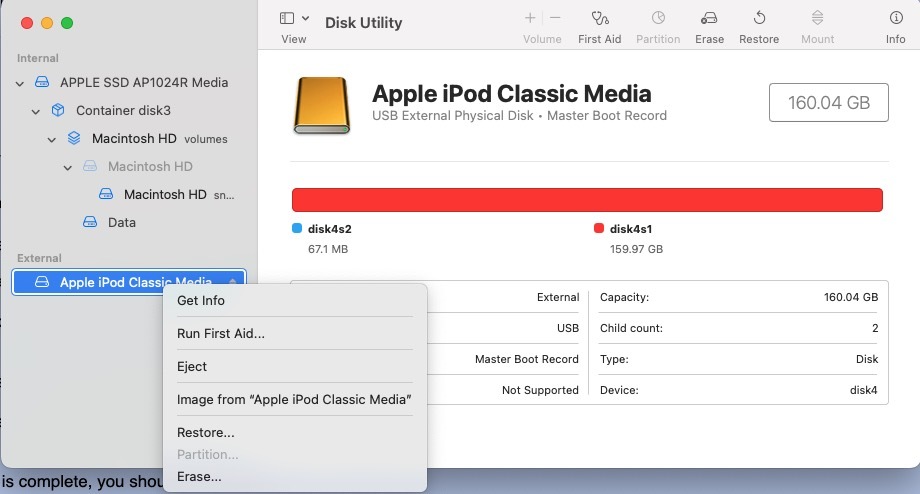Collapse the APPLE SSD AP1024R Media tree

coord(20,83)
